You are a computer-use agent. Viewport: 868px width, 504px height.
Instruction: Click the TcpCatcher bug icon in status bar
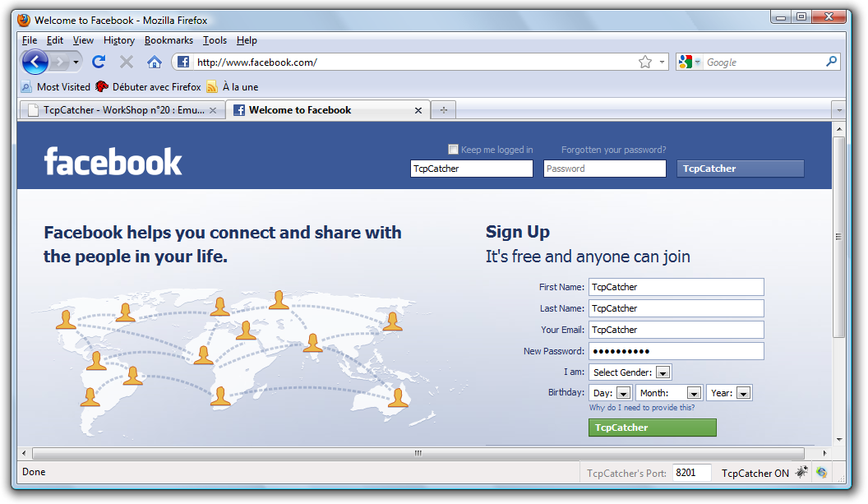pos(802,473)
